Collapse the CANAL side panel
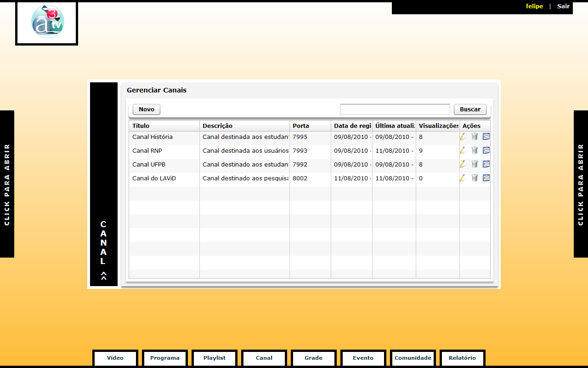The width and height of the screenshot is (588, 368). click(104, 184)
